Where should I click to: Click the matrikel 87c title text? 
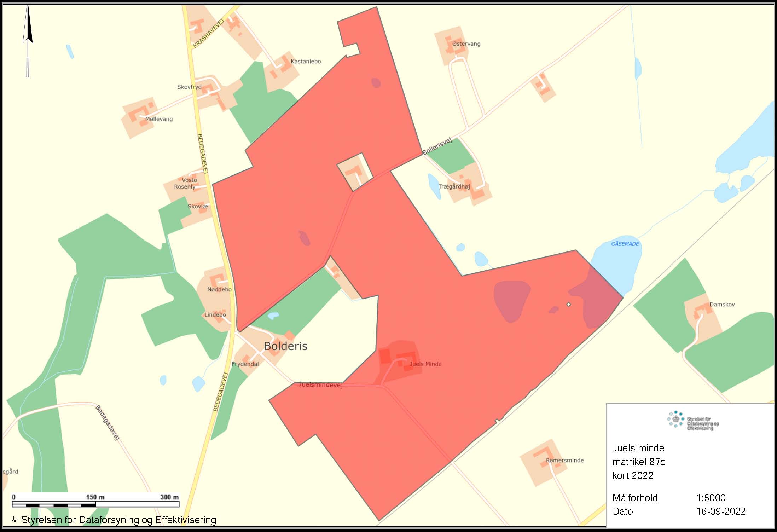click(639, 462)
